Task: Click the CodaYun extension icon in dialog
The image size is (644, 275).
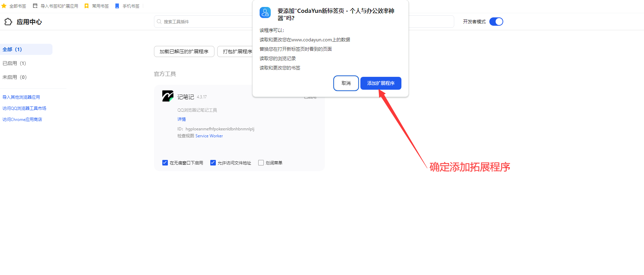Action: pos(265,13)
